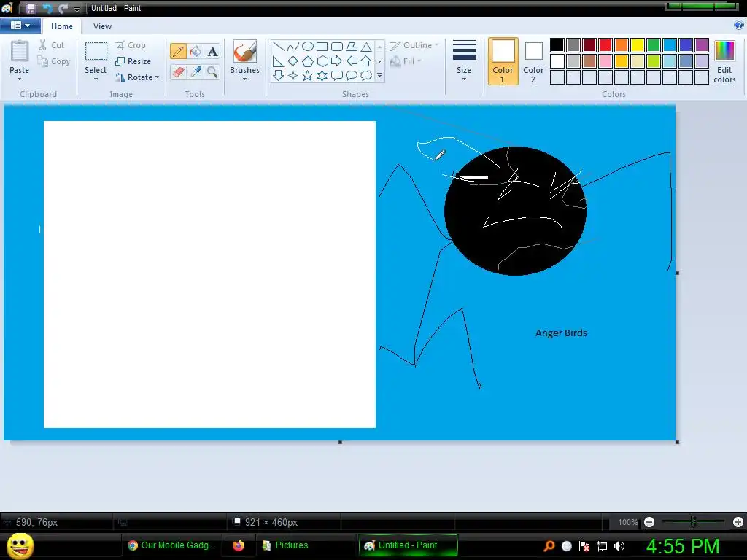Open Edit colors dialog
Viewport: 747px width, 560px height.
(x=724, y=61)
